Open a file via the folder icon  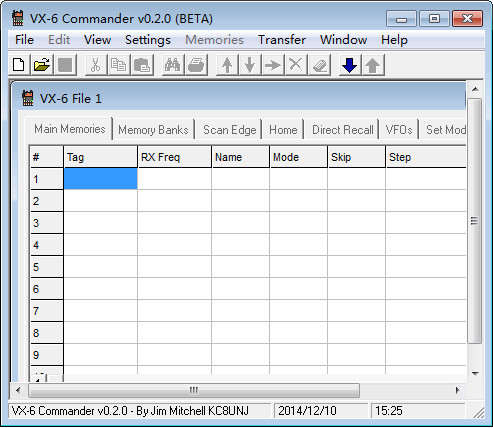pos(42,65)
